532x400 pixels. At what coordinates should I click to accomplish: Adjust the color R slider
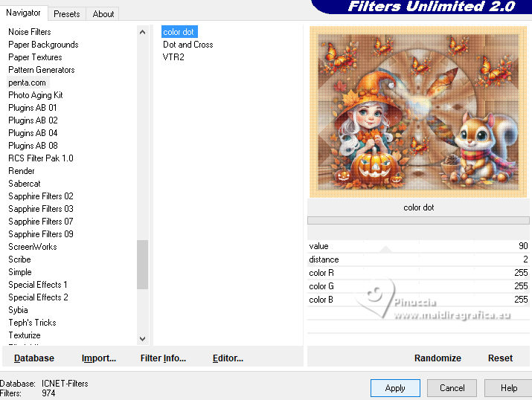click(418, 273)
